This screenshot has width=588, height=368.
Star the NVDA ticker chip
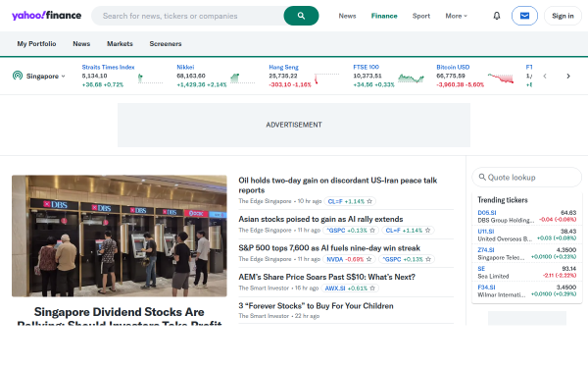[x=369, y=259]
